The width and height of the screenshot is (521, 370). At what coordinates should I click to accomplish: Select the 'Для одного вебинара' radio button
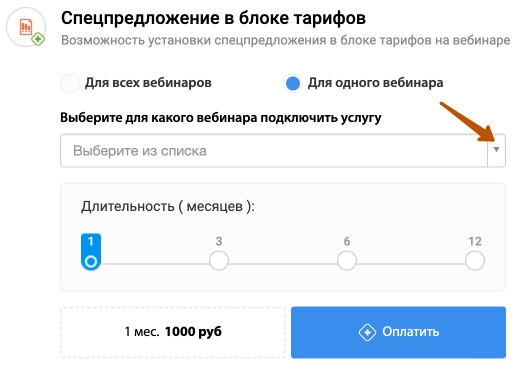(293, 83)
